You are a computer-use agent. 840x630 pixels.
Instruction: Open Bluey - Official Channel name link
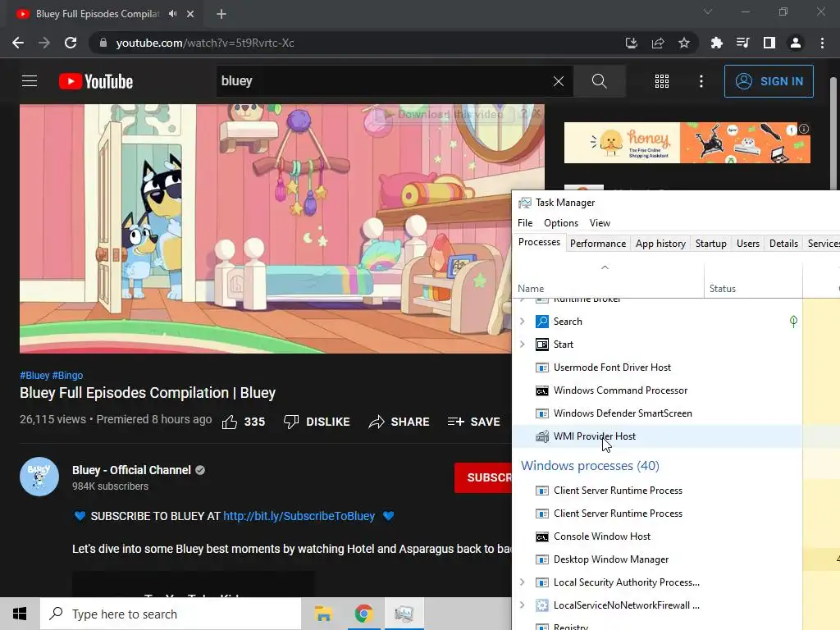tap(131, 470)
